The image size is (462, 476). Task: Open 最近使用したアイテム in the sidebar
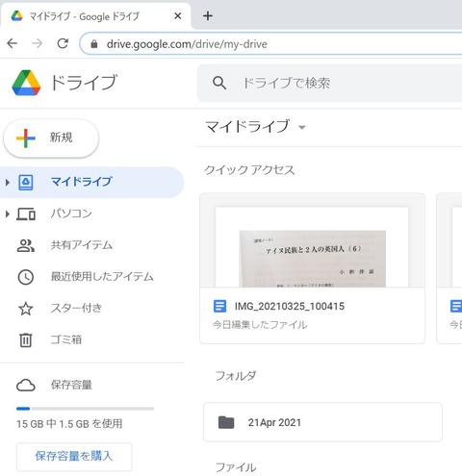point(91,277)
